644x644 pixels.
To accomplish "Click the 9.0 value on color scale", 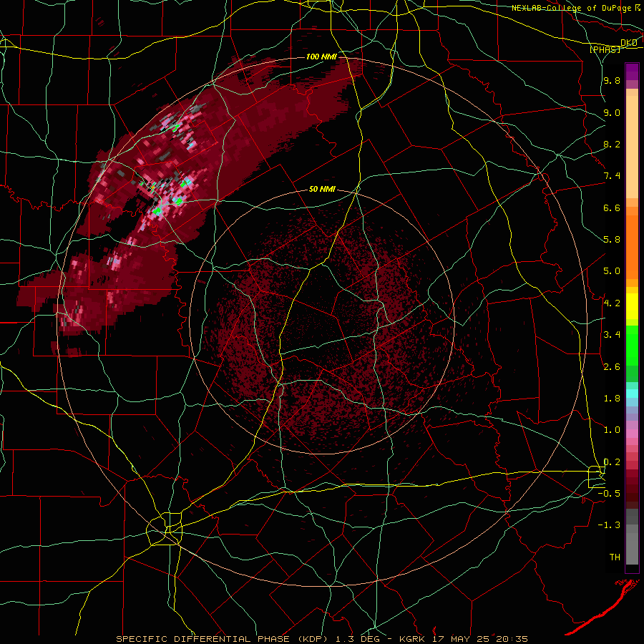I will pyautogui.click(x=612, y=113).
